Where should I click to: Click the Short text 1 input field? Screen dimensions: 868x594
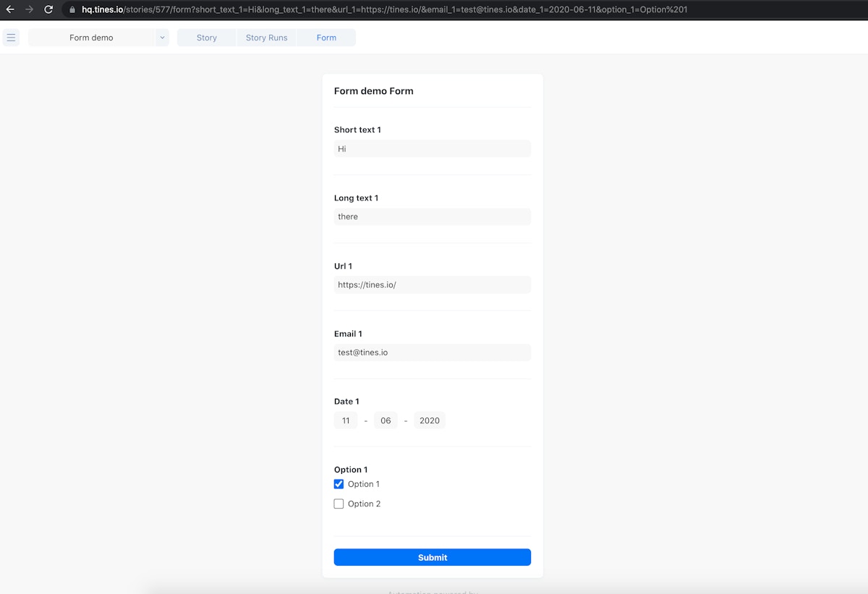(432, 149)
